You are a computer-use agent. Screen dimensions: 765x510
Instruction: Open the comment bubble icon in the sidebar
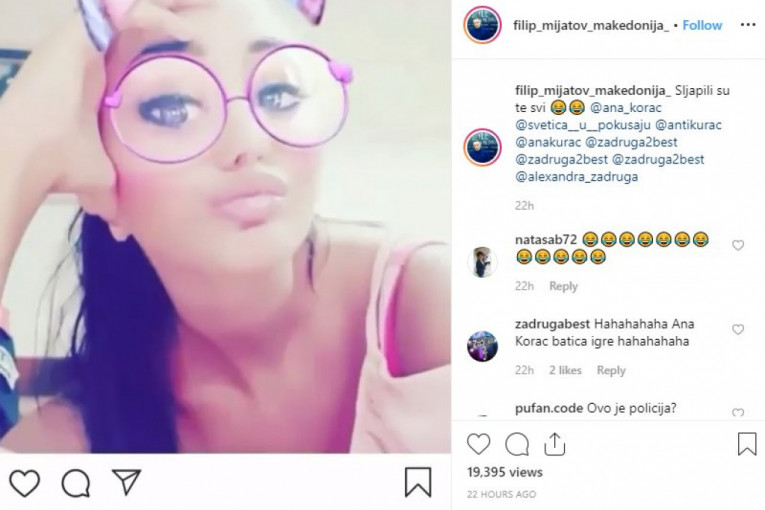tap(517, 444)
